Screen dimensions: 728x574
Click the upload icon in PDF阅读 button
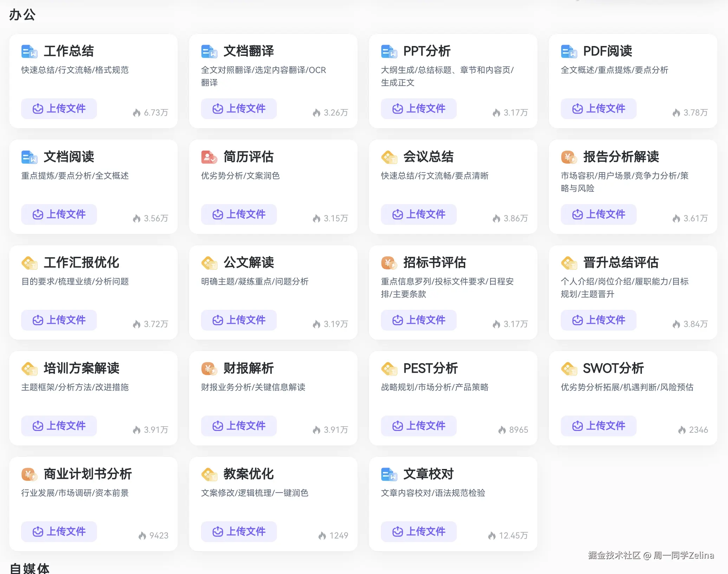click(x=578, y=109)
